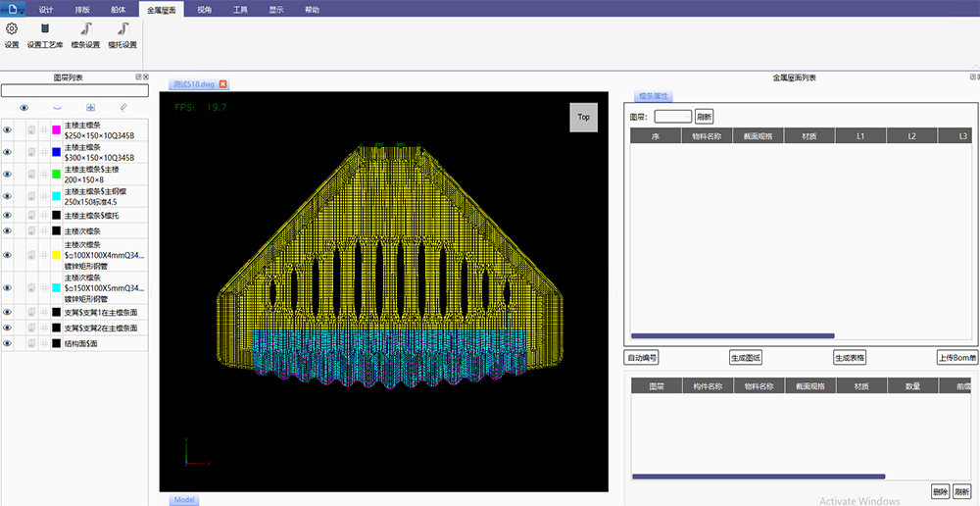Screen dimensions: 980x506
Task: Float the 图层列表 panel using its undock icon
Action: pyautogui.click(x=139, y=76)
